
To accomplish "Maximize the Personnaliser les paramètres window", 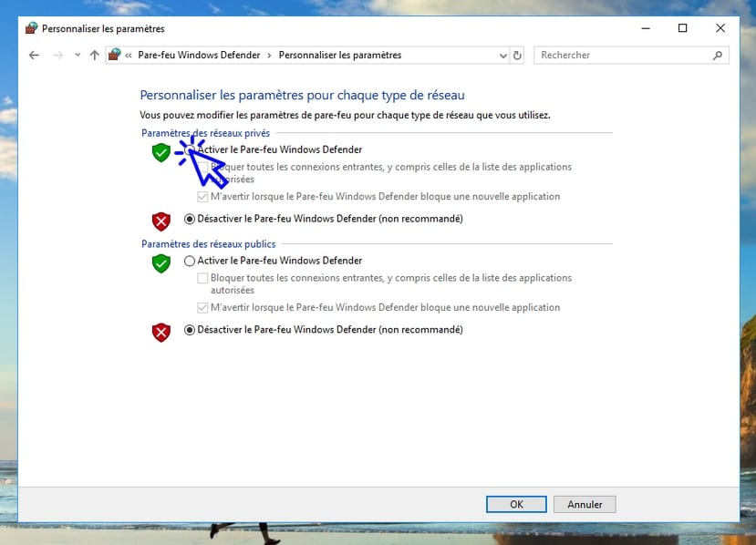I will pyautogui.click(x=683, y=28).
